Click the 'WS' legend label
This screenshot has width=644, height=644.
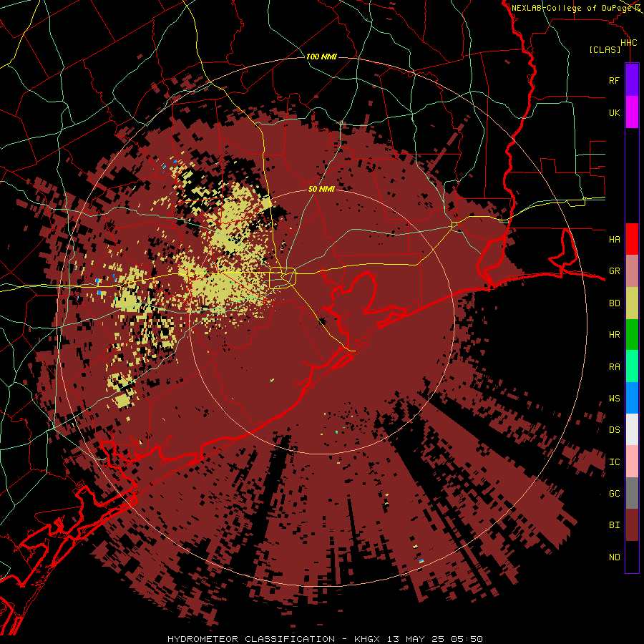[614, 398]
